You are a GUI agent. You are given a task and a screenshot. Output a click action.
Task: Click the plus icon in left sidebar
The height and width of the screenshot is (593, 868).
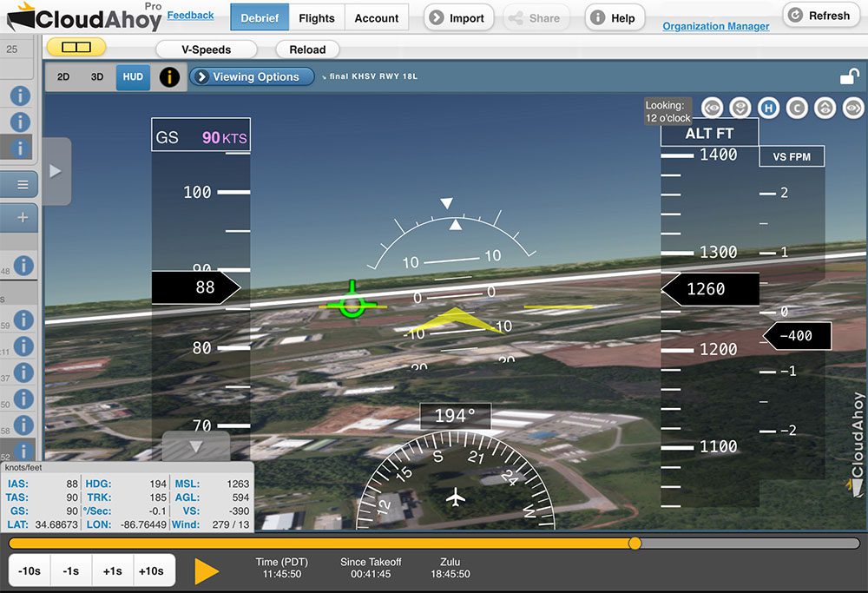click(23, 218)
